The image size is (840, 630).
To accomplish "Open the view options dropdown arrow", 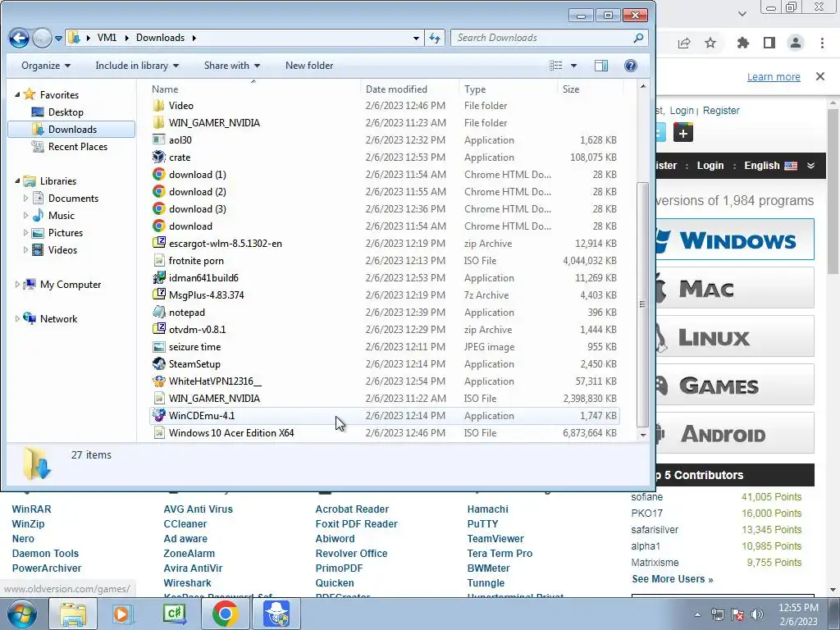I will tap(573, 66).
